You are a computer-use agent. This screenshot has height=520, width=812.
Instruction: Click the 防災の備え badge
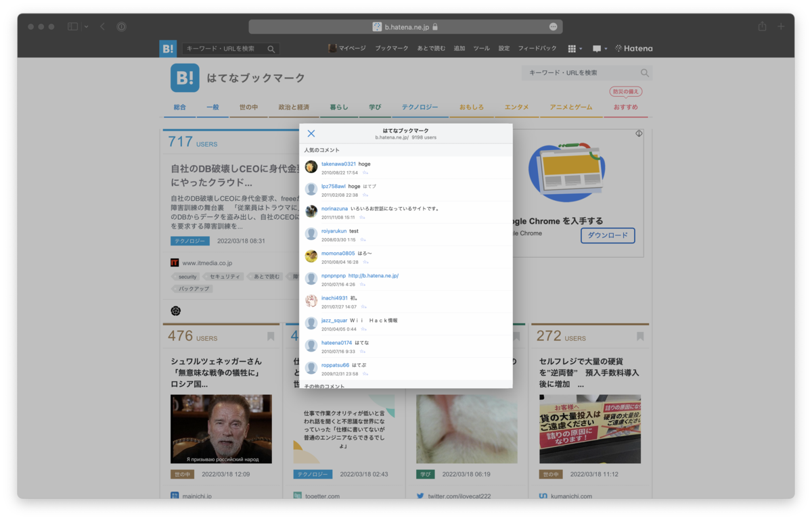click(626, 91)
